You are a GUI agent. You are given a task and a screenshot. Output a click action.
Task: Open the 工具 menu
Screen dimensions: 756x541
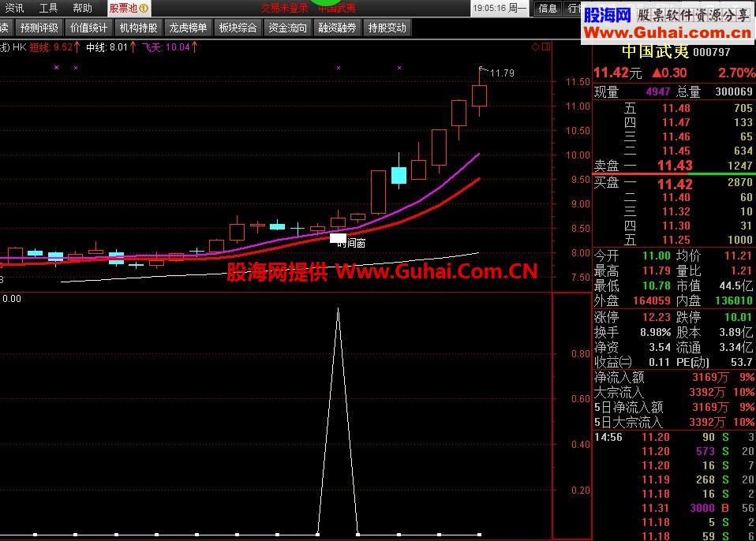coord(48,8)
